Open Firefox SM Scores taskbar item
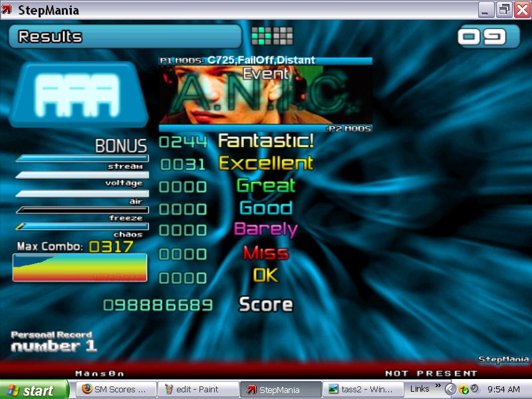The width and height of the screenshot is (532, 399). pyautogui.click(x=115, y=389)
